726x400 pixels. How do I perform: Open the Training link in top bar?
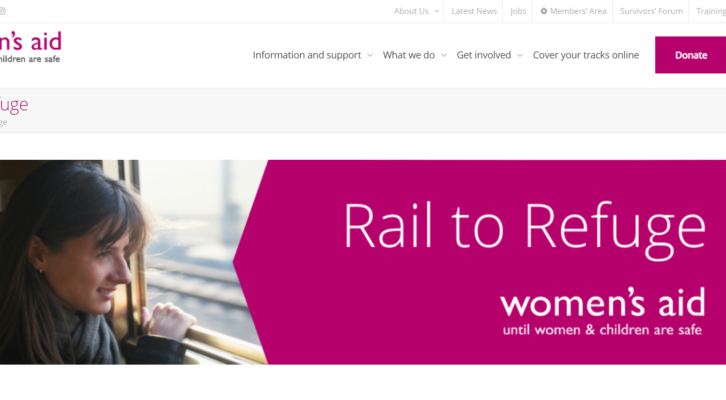711,11
